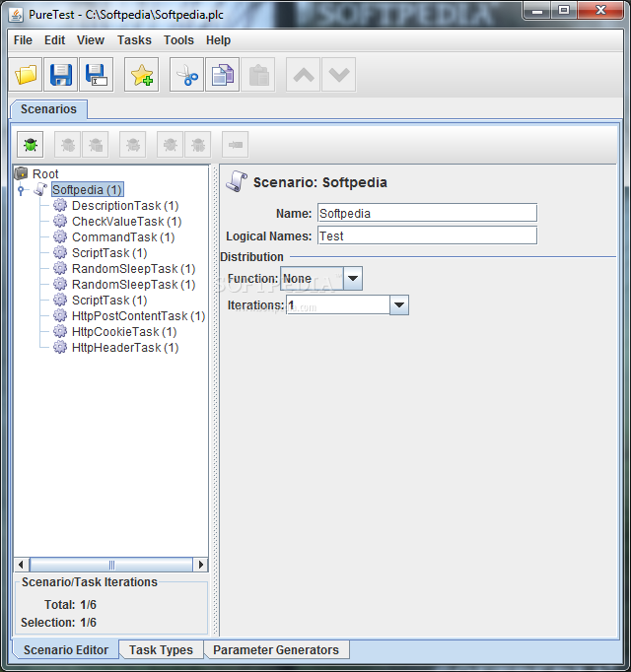Click the Iterations combo text field

338,305
